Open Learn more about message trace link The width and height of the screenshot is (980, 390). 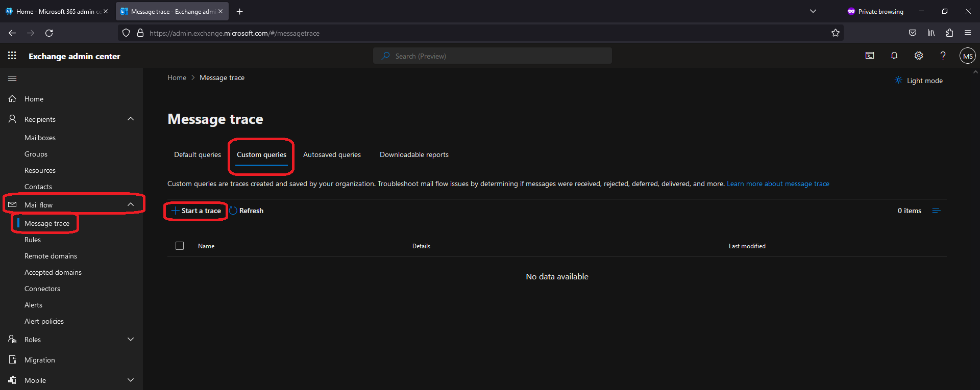[778, 184]
